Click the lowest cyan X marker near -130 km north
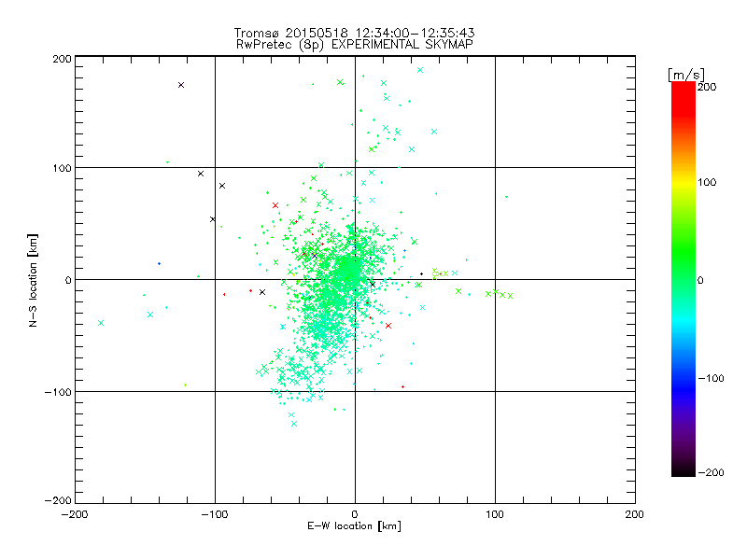This screenshot has width=747, height=560. pos(294,424)
